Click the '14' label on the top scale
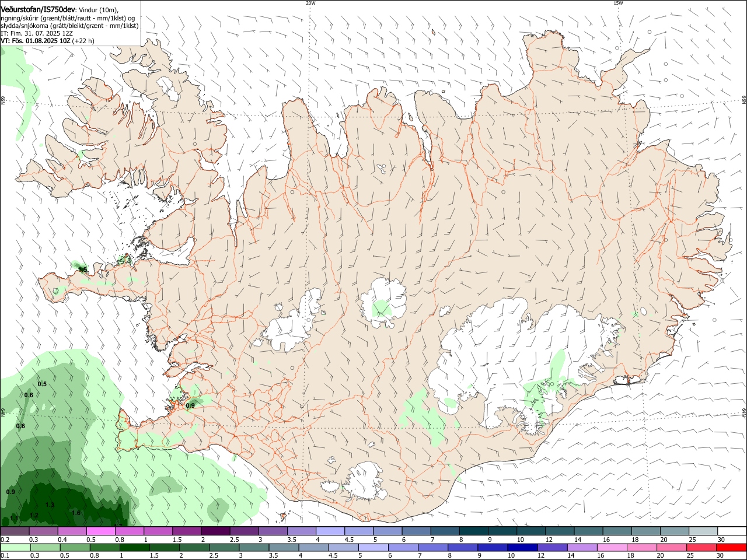The image size is (747, 560). click(x=577, y=540)
